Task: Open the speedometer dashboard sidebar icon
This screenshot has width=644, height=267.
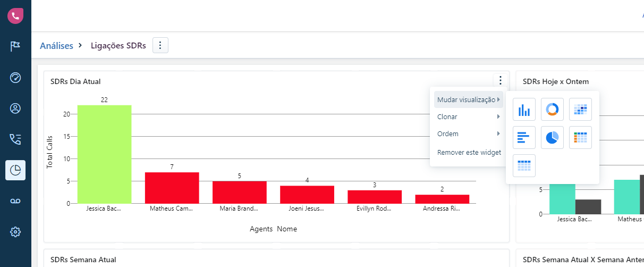Action: 15,78
